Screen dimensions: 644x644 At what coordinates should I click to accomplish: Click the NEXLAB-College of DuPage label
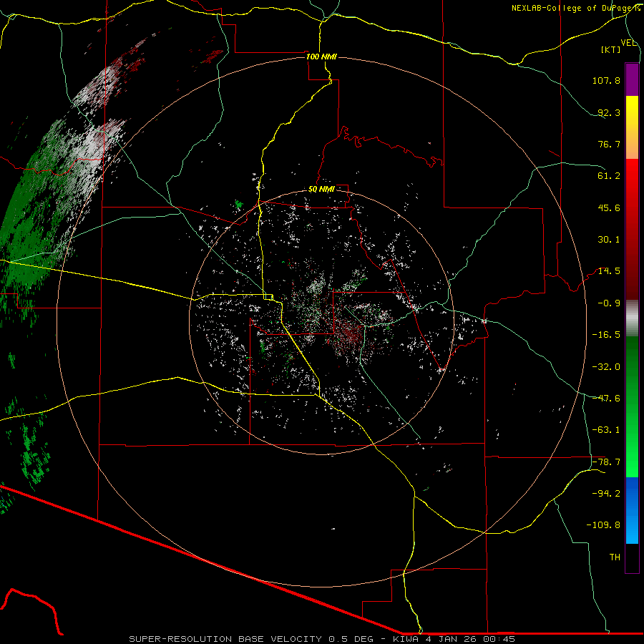click(575, 8)
